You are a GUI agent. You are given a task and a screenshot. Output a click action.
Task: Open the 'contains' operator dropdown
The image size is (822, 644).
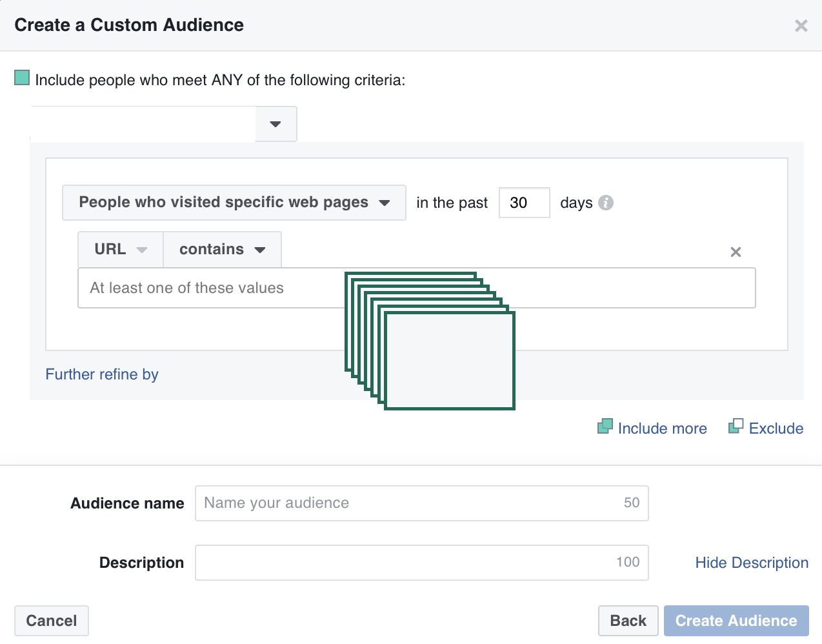click(222, 250)
